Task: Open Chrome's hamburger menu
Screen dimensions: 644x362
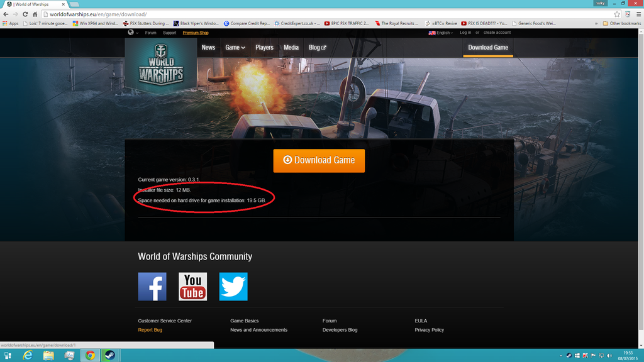Action: 638,14
